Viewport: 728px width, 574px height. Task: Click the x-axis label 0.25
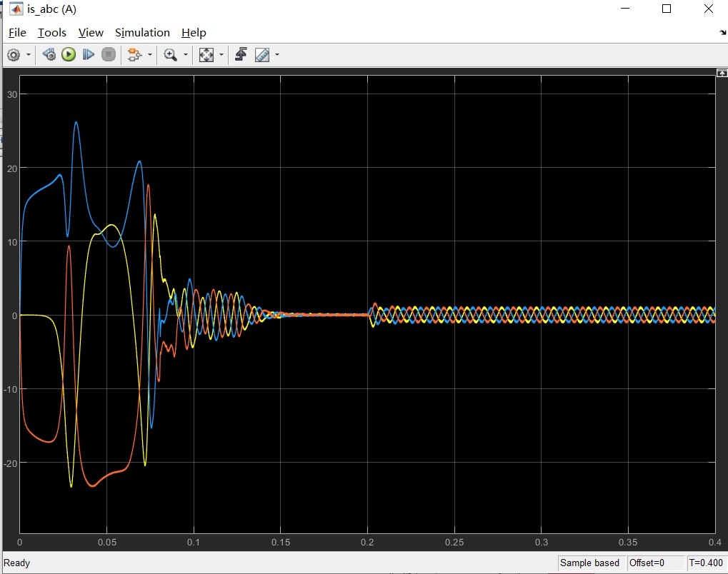tap(454, 542)
